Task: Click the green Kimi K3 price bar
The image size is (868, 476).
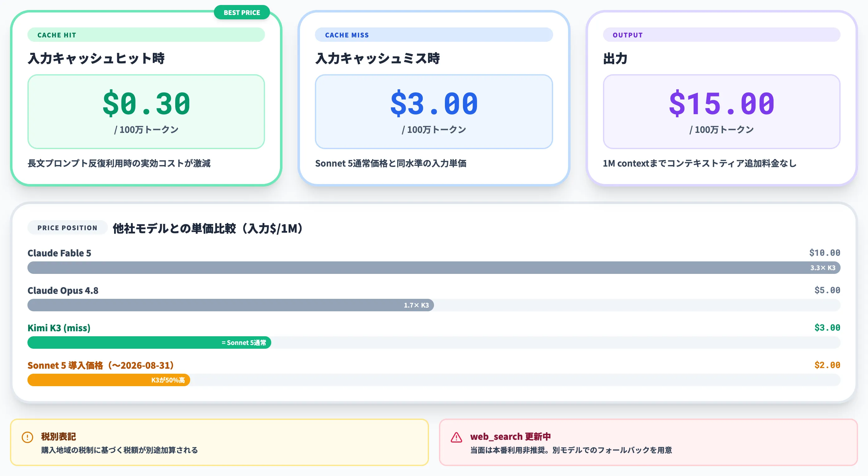Action: (149, 342)
